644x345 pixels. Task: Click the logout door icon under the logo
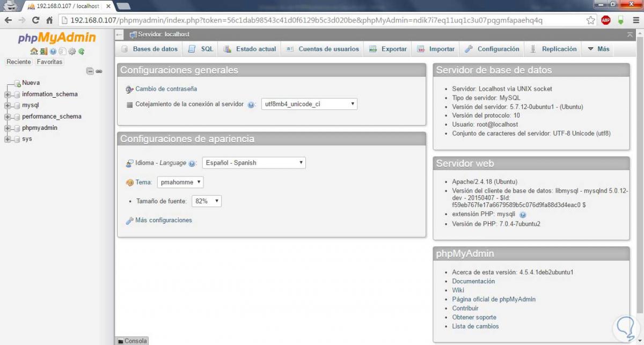point(43,52)
